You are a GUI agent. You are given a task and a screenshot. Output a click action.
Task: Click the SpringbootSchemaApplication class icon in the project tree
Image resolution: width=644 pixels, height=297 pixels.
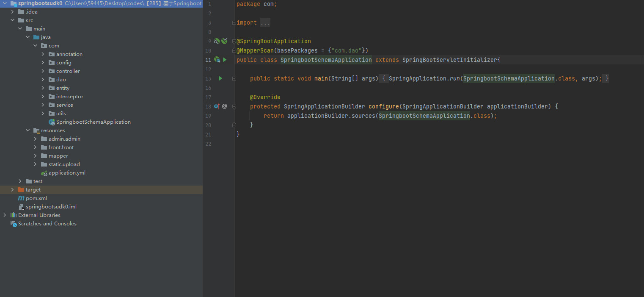click(52, 122)
